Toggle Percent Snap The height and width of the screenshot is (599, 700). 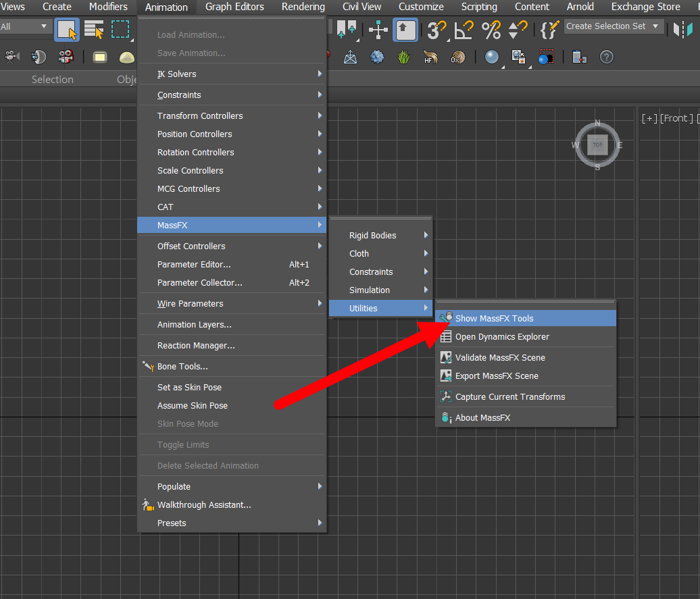491,30
